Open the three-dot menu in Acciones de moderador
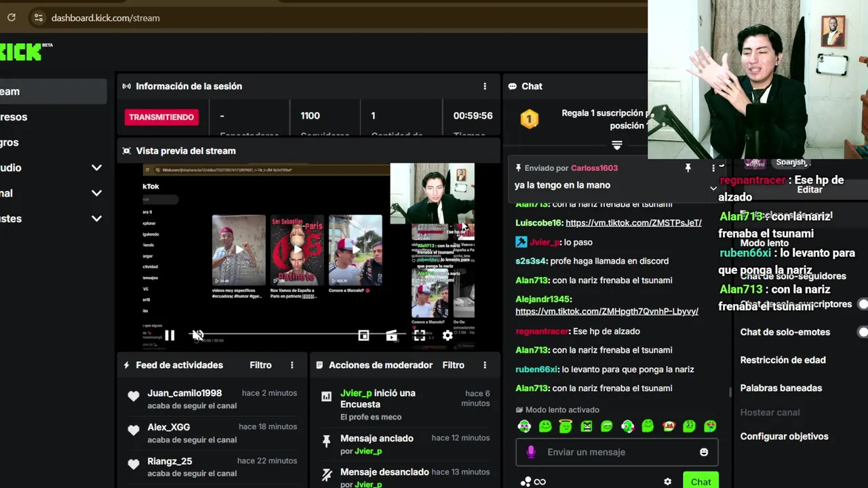The image size is (868, 488). point(484,365)
